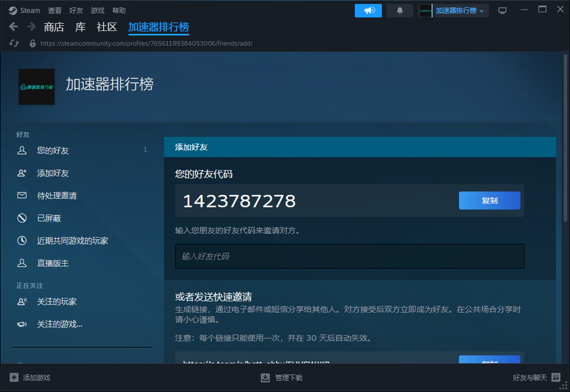Copy friend code with 复制 button

(x=489, y=201)
